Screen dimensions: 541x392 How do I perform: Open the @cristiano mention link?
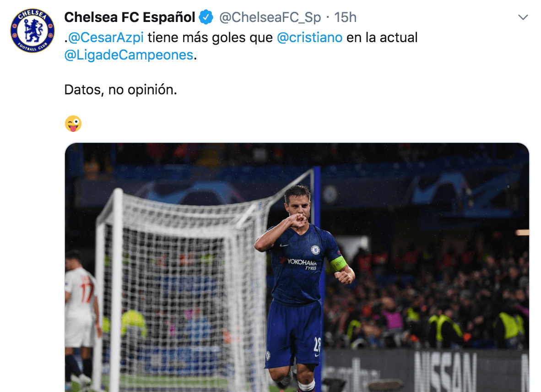pos(310,38)
